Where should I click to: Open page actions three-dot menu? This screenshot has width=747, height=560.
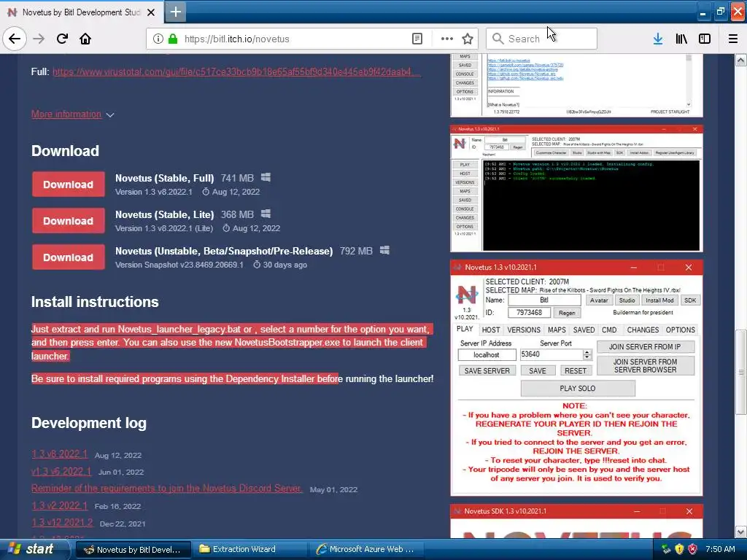coord(446,39)
